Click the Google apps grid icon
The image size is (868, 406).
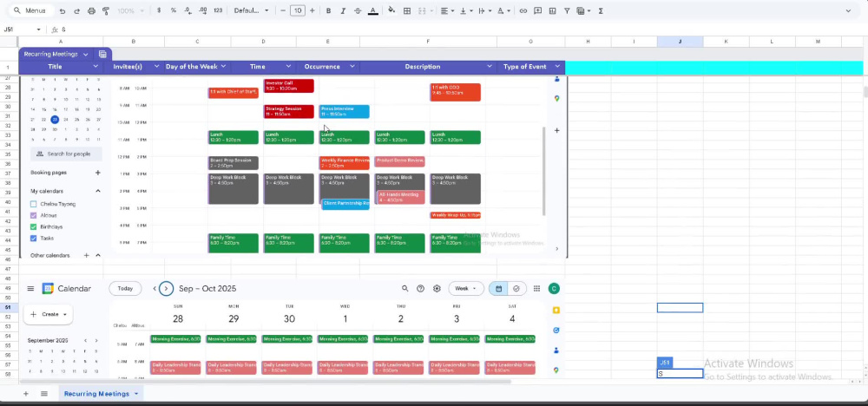tap(536, 289)
